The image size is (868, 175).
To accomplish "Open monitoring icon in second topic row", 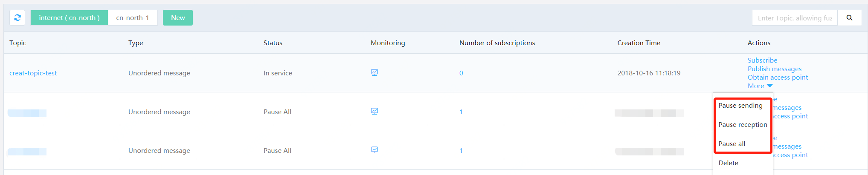I will (374, 112).
